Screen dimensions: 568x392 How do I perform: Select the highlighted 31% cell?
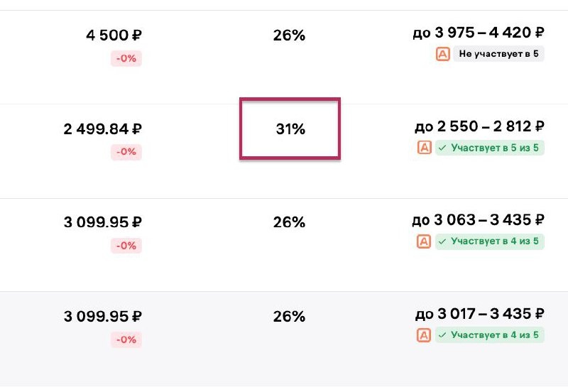pos(290,129)
